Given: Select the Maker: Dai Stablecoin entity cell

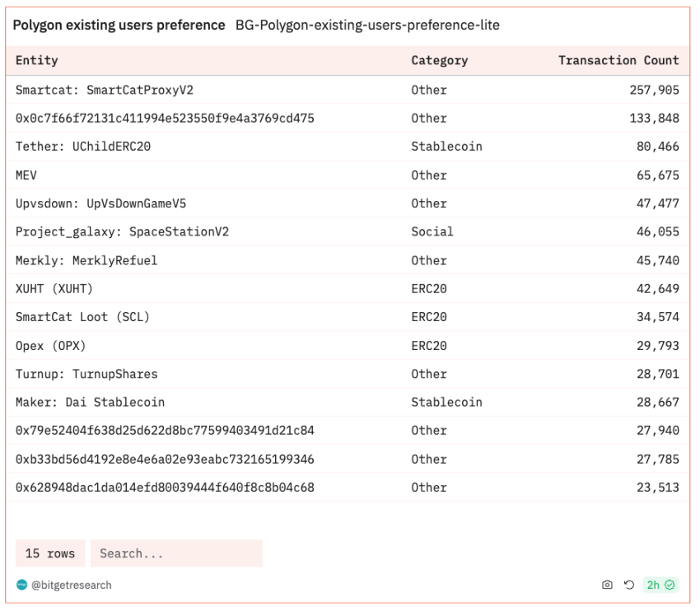Looking at the screenshot, I should [x=90, y=402].
